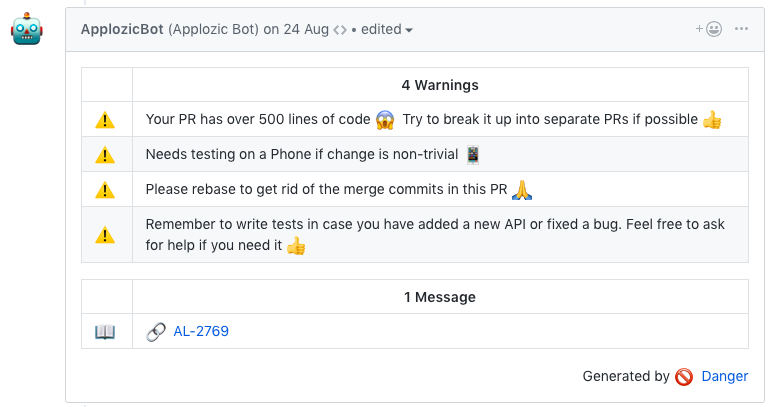Click the ApplozicBot robot avatar
This screenshot has width=782, height=407.
coord(27,30)
